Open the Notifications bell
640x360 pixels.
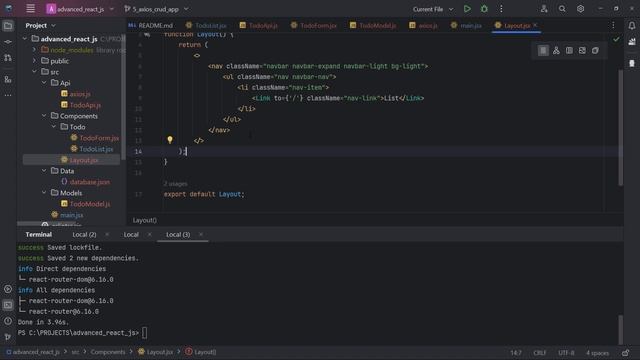[x=631, y=26]
